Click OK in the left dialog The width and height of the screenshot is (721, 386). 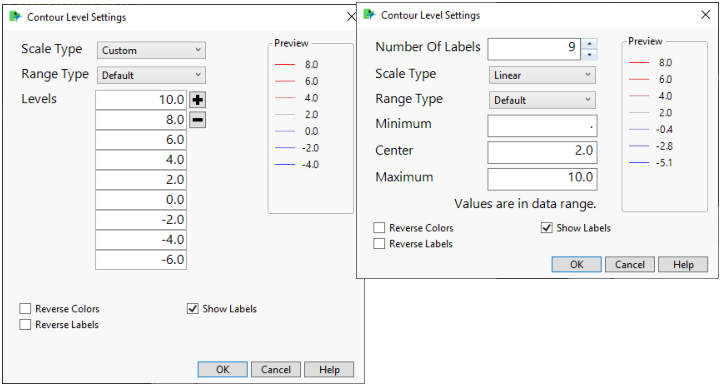point(223,369)
